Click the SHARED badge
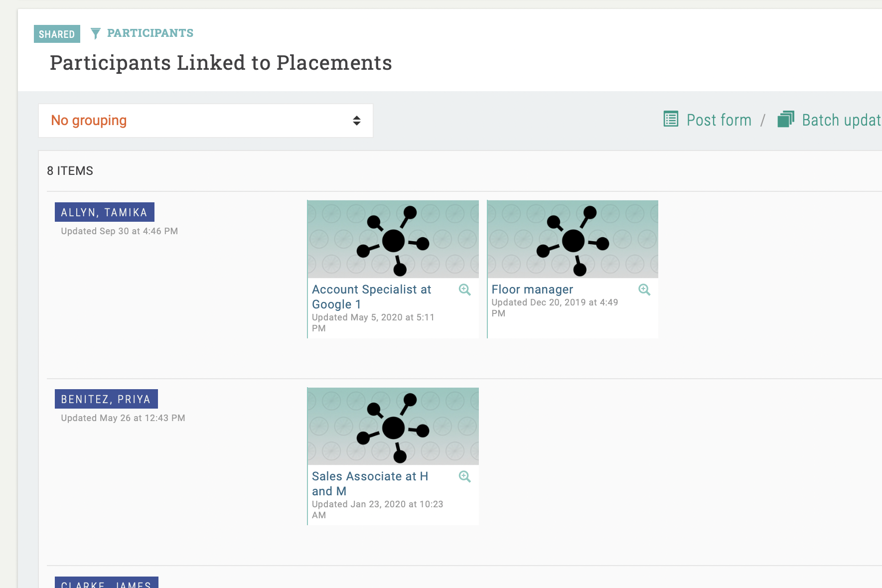This screenshot has width=882, height=588. 57,34
